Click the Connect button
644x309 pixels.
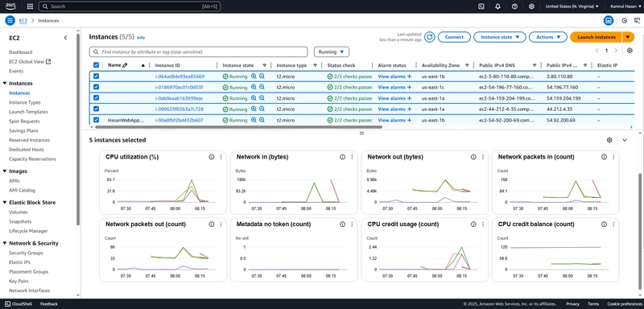pyautogui.click(x=454, y=37)
